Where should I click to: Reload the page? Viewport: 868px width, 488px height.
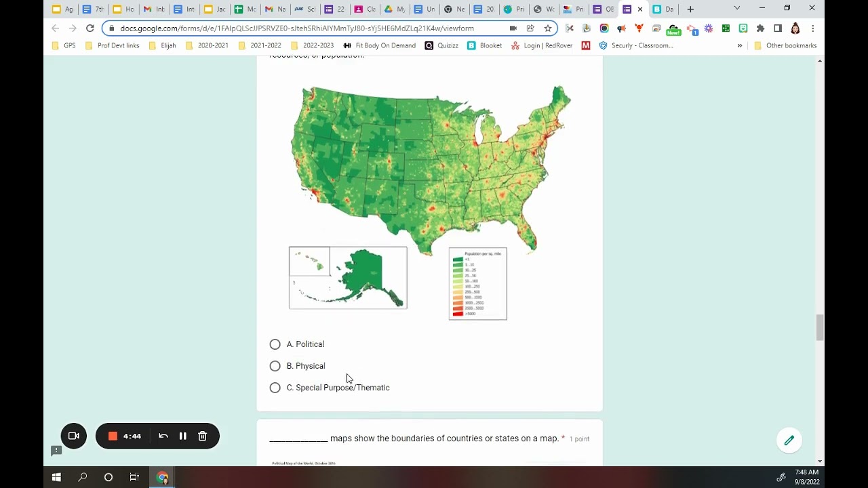tap(90, 28)
